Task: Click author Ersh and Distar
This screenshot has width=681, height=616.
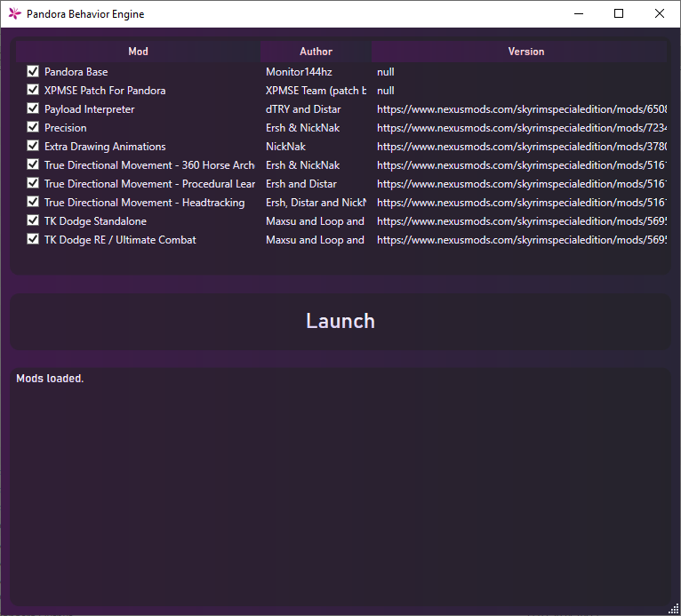Action: point(301,184)
